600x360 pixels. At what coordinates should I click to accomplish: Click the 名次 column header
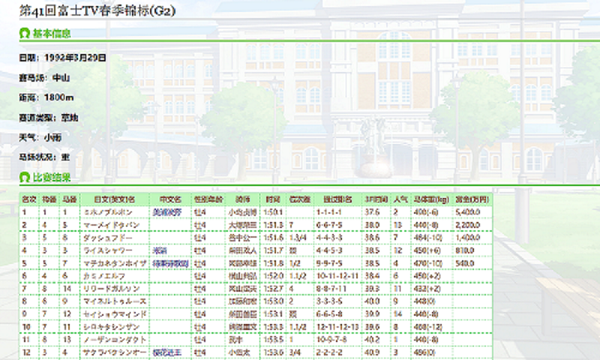click(29, 199)
